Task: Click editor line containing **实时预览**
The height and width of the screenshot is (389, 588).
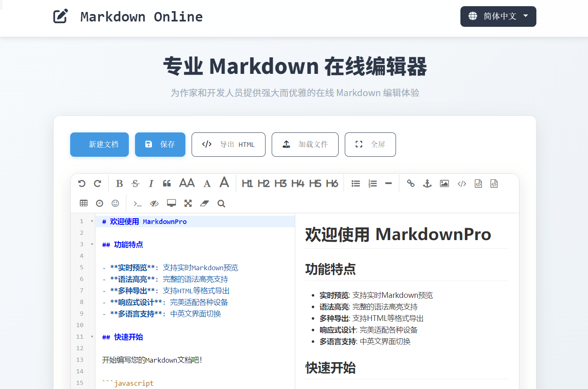Action: [170, 268]
